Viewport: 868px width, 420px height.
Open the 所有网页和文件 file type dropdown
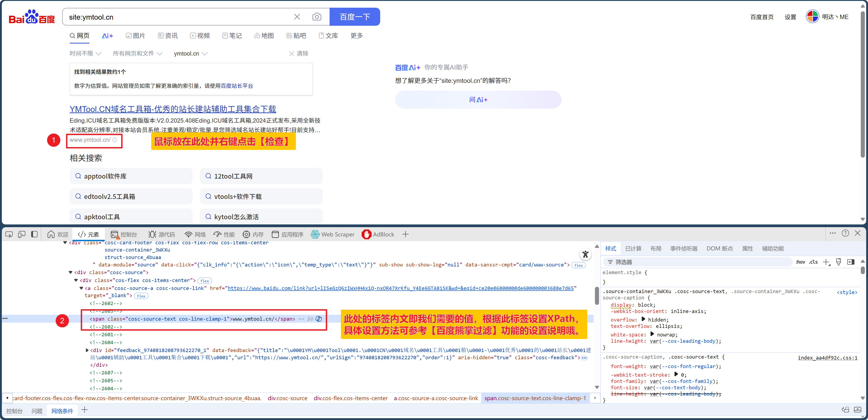point(138,54)
